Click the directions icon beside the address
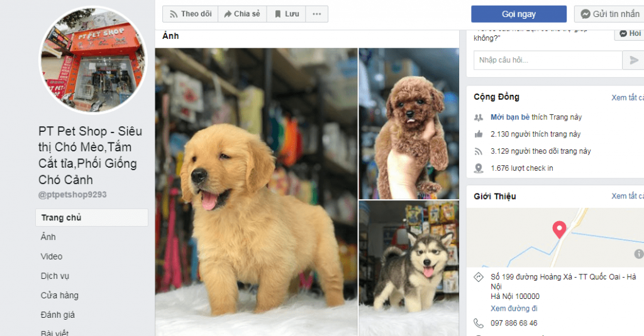 [479, 278]
